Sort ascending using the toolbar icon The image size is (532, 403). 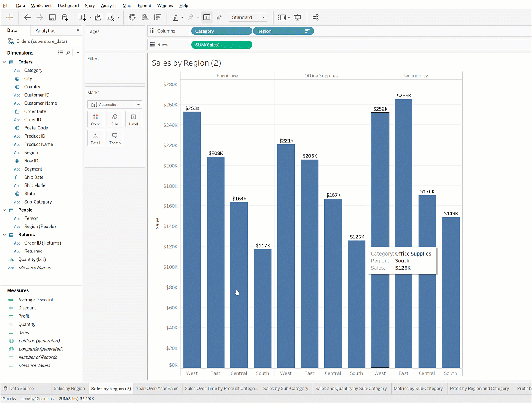tap(145, 17)
